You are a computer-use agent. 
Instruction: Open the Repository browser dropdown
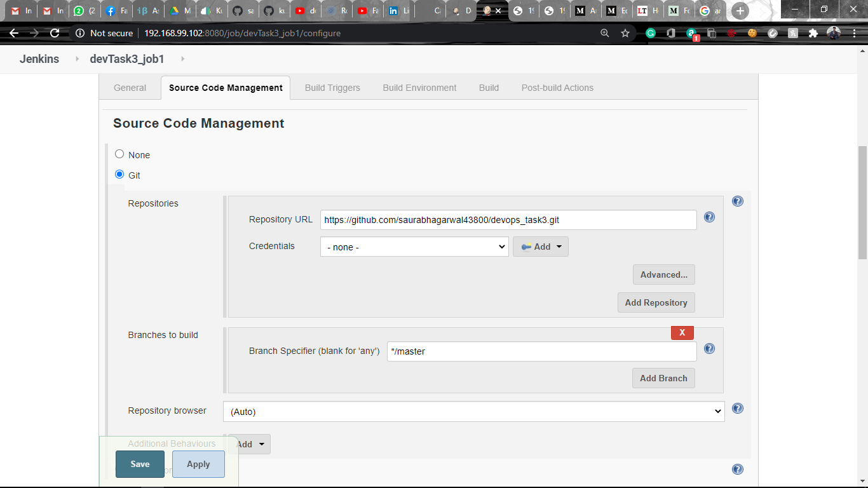click(x=473, y=411)
